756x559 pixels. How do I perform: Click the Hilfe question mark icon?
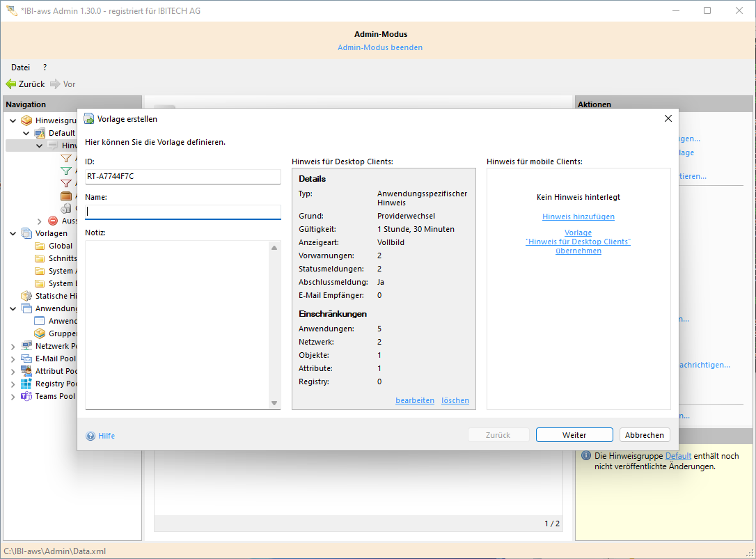click(90, 436)
